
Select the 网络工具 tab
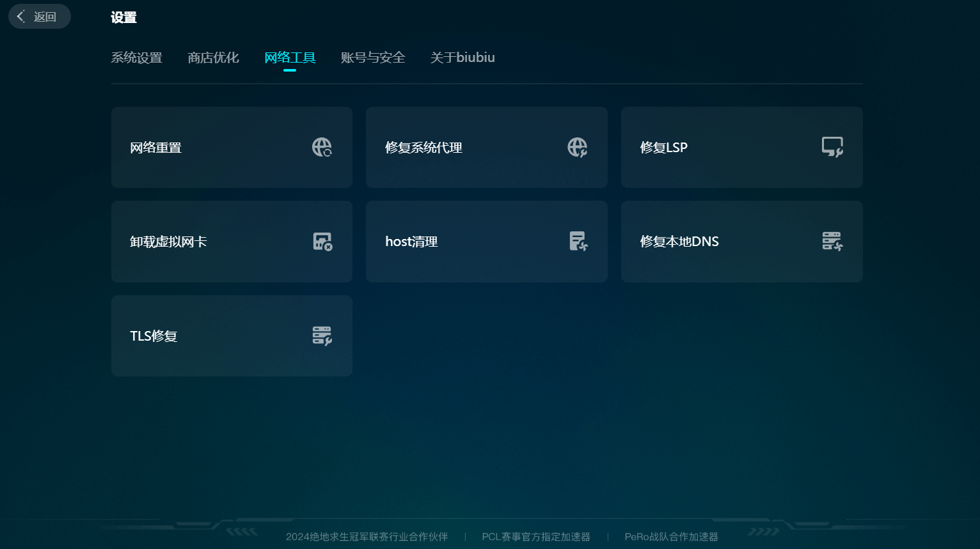pyautogui.click(x=290, y=58)
